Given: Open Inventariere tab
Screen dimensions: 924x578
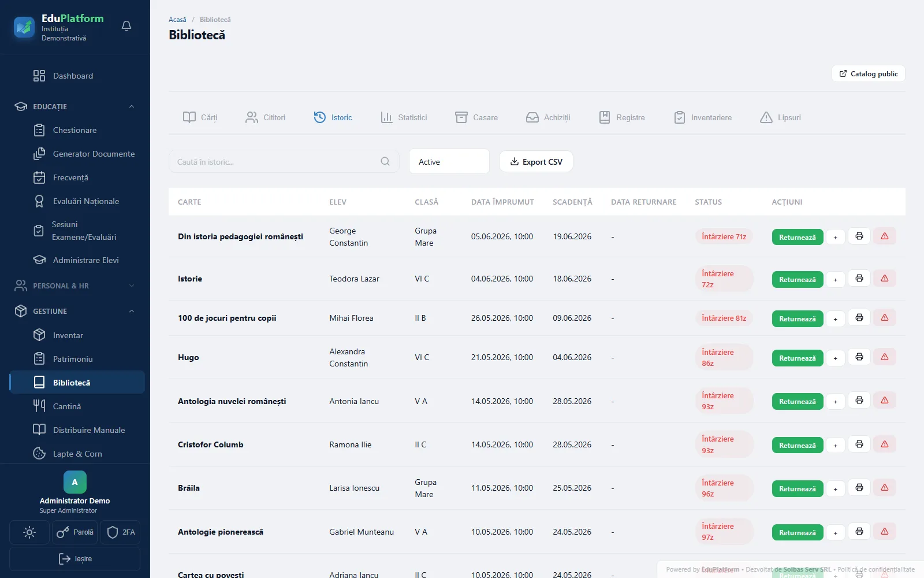Looking at the screenshot, I should [703, 117].
